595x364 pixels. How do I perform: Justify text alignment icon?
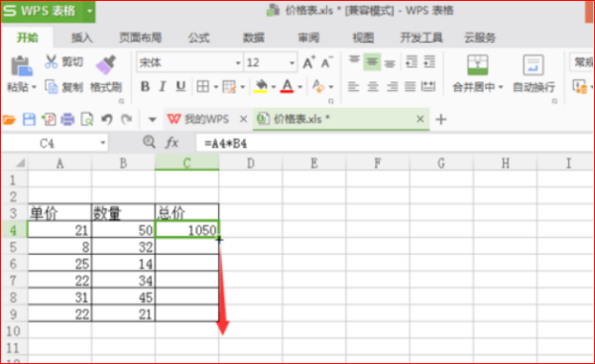click(410, 87)
